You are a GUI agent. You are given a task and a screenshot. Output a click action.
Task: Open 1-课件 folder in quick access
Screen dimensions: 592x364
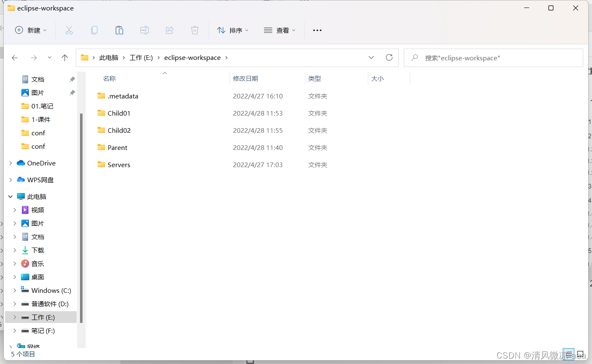41,119
